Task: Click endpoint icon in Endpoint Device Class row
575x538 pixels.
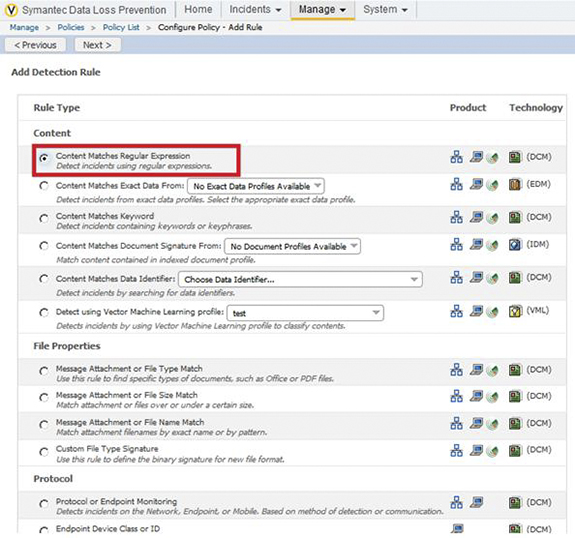Action: coord(457,529)
